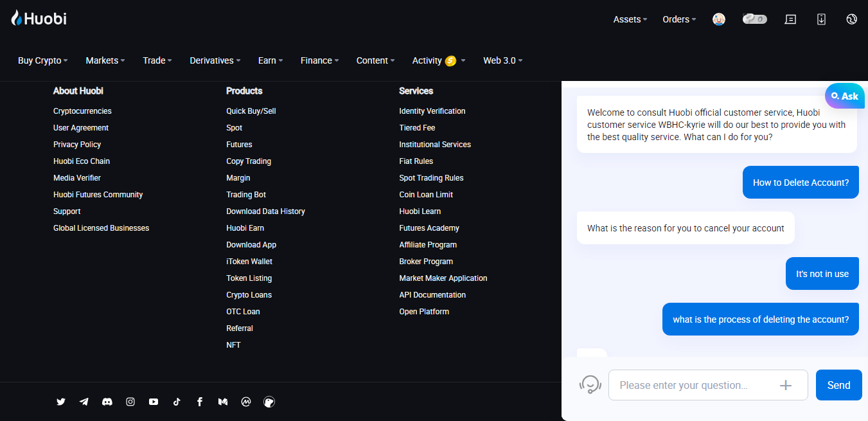Expand the Buy Crypto menu

click(43, 60)
